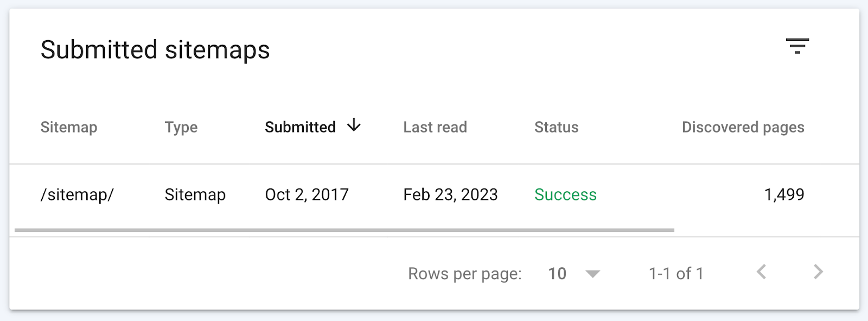
Task: Click the dropdown arrow beside the number 10
Action: coord(592,274)
